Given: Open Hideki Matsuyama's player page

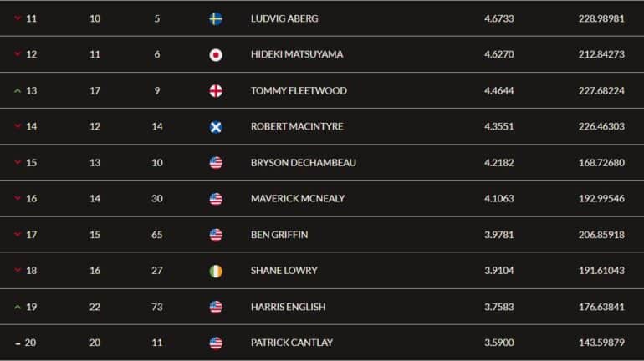Looking at the screenshot, I should click(x=297, y=54).
